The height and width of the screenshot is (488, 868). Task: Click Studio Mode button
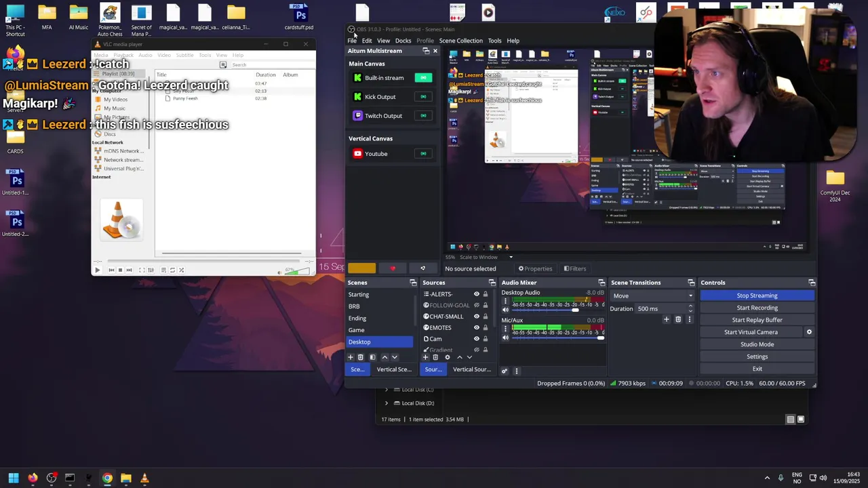[x=757, y=344]
